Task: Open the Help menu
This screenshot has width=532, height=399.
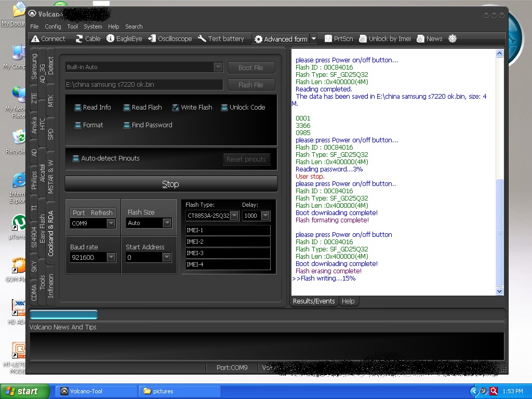Action: [114, 26]
